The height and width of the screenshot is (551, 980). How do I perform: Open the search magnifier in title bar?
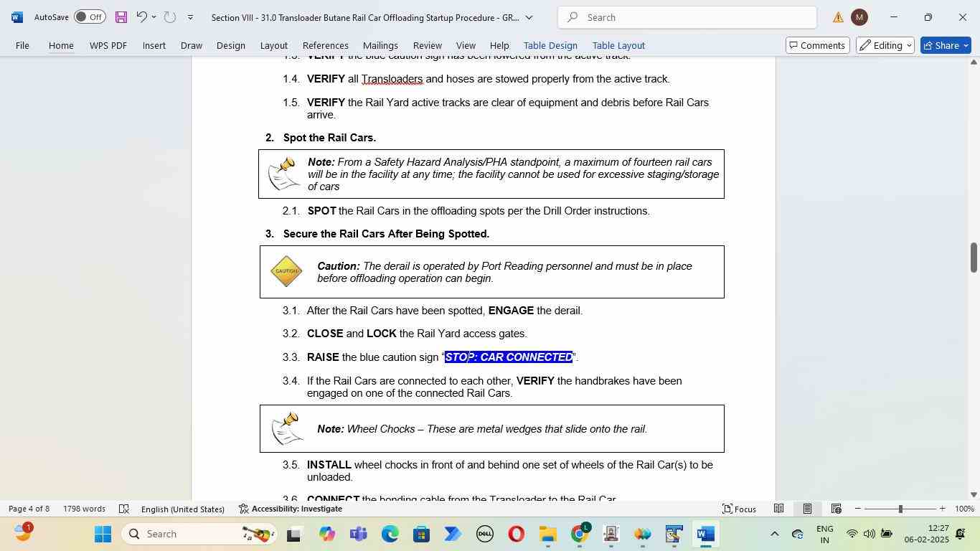(573, 17)
